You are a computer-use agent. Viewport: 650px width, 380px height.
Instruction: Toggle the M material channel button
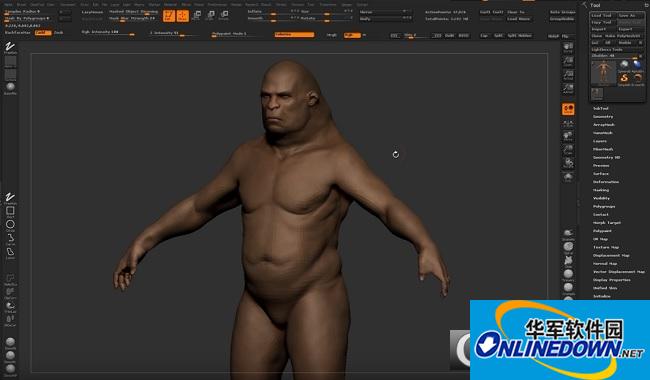coord(364,35)
